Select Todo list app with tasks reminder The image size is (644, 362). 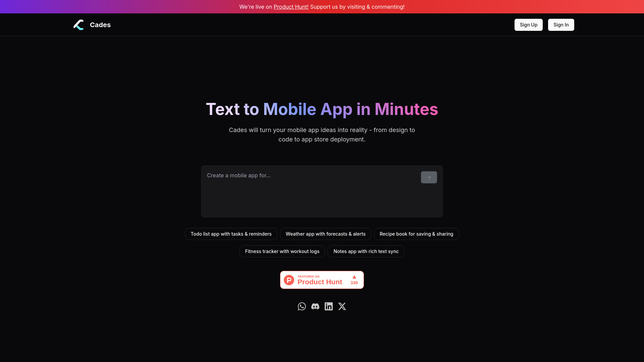pyautogui.click(x=231, y=234)
